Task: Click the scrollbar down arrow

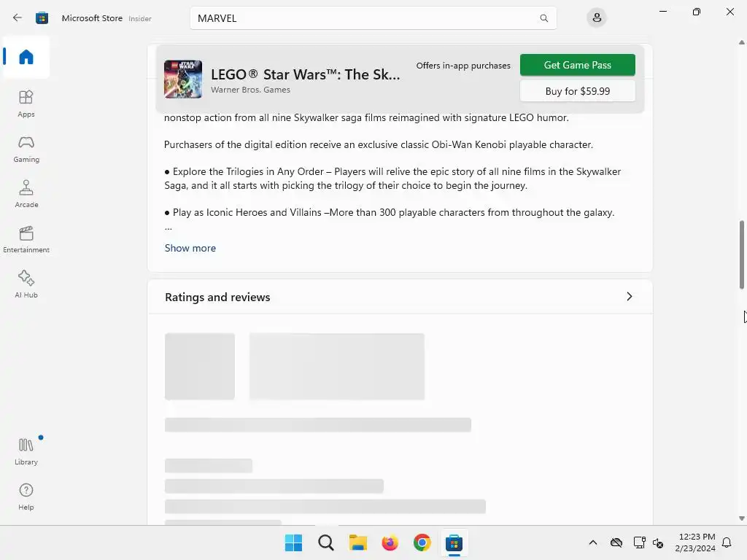Action: (x=742, y=518)
